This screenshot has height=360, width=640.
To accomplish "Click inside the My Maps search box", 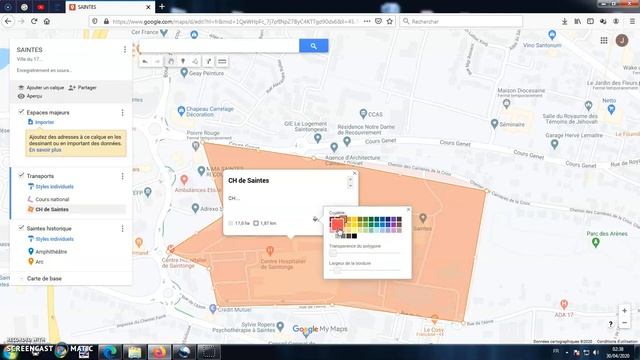I will point(219,46).
